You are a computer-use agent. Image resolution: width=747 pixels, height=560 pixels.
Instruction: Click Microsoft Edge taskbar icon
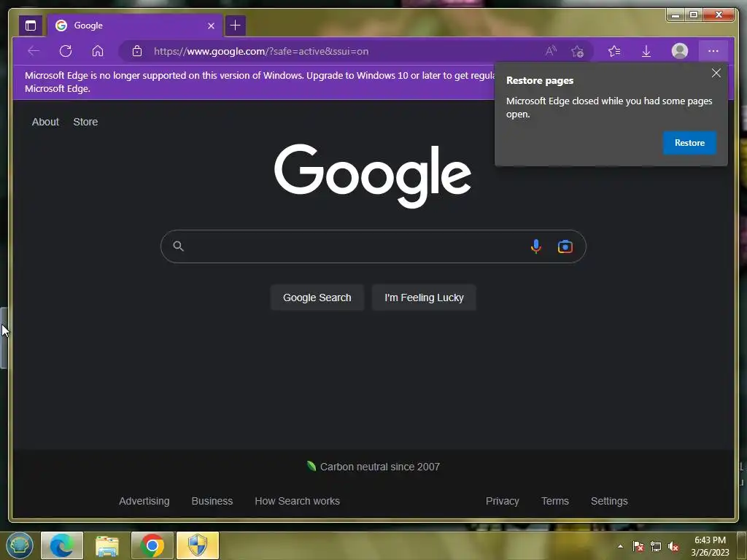point(62,545)
